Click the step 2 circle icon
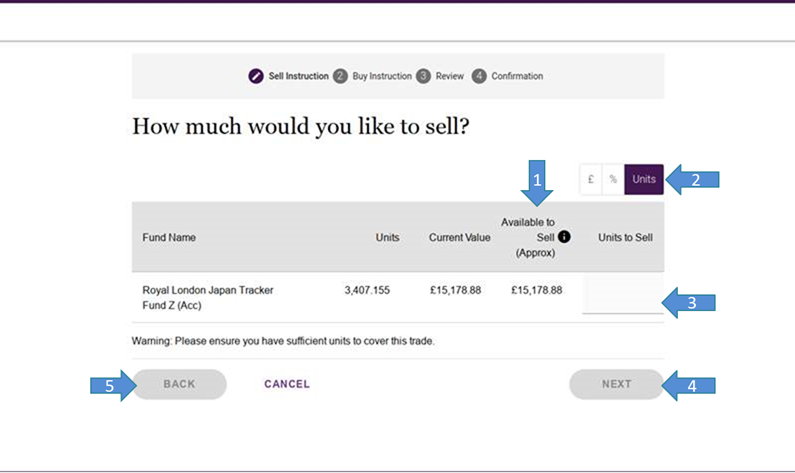Screen dimensions: 795x473 coord(341,76)
